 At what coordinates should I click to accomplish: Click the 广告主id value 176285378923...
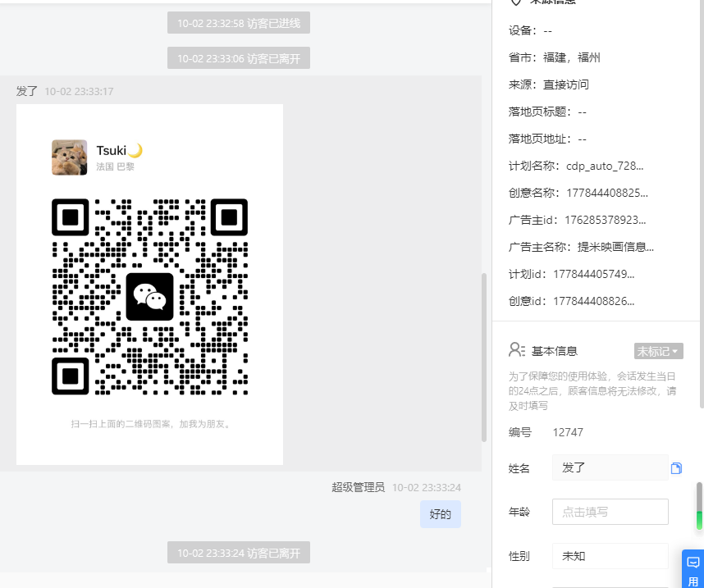tap(606, 220)
